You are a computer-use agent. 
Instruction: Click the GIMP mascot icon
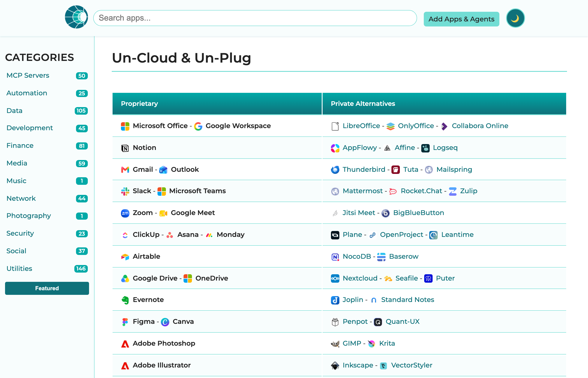pyautogui.click(x=335, y=344)
